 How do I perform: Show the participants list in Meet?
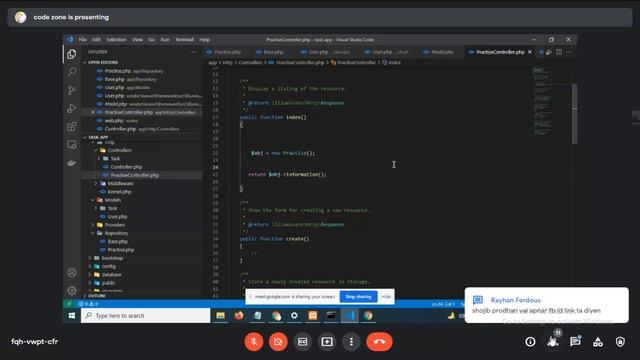[553, 342]
